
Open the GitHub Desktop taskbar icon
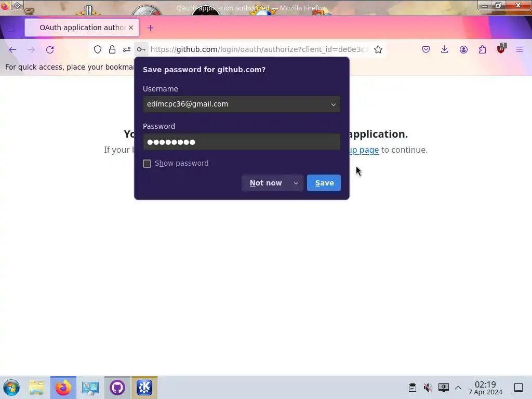[117, 388]
